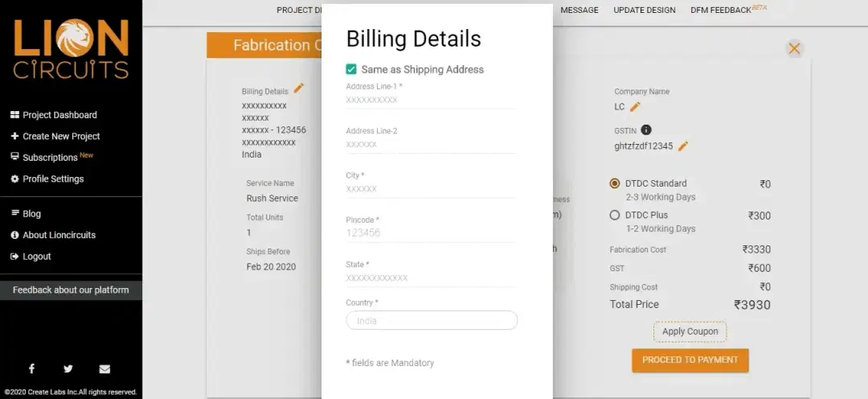This screenshot has height=399, width=868.
Task: Edit the Company Name with pencil icon
Action: 635,107
